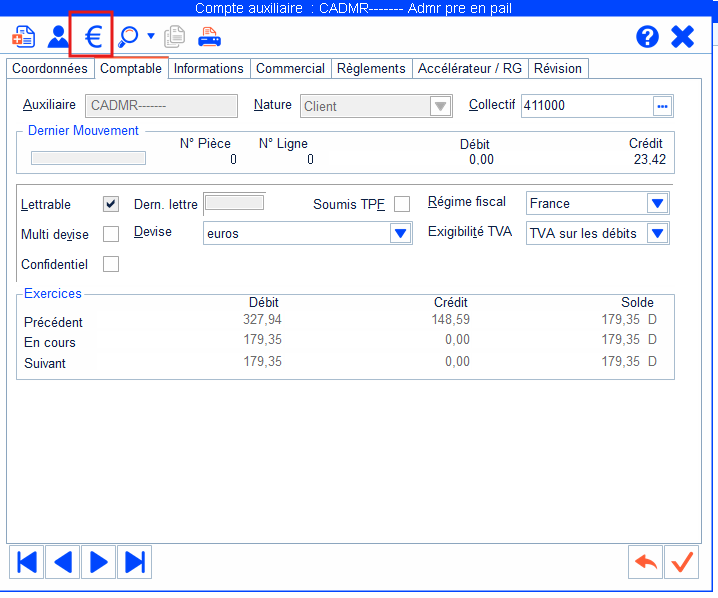
Task: Expand the Devise euros dropdown
Action: (x=400, y=233)
